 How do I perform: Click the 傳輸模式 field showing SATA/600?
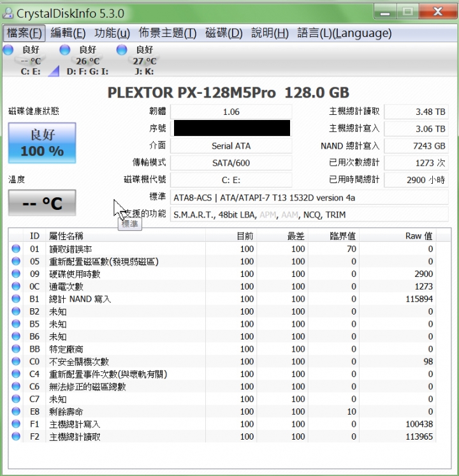pyautogui.click(x=231, y=163)
